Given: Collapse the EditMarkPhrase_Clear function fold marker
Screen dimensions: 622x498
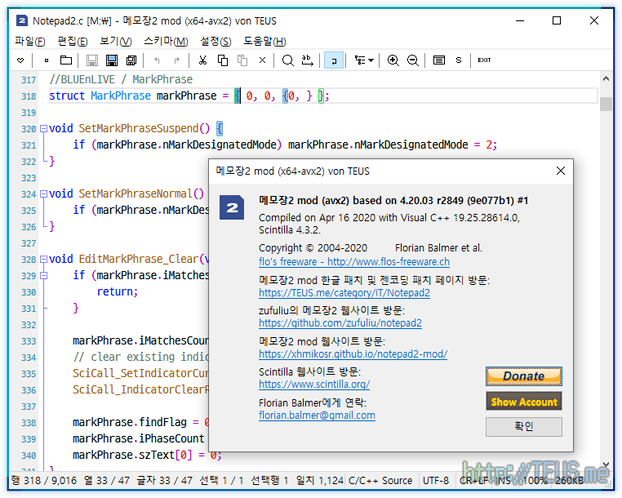Looking at the screenshot, I should 44,260.
